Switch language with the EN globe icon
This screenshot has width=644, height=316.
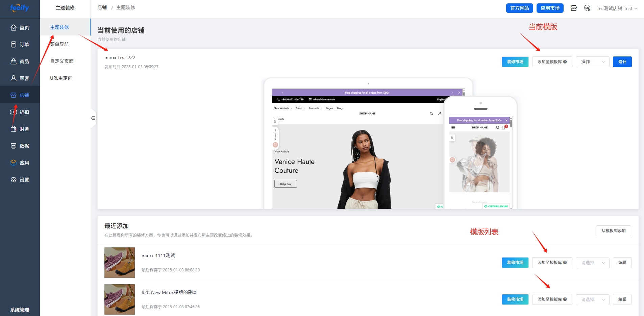click(587, 8)
